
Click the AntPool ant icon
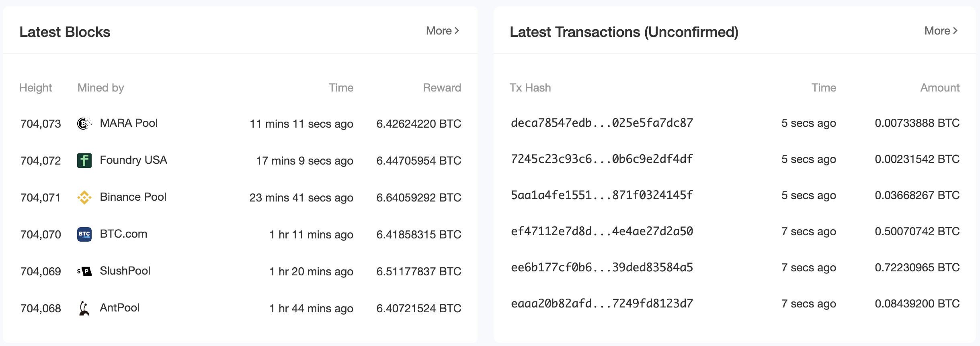click(84, 308)
